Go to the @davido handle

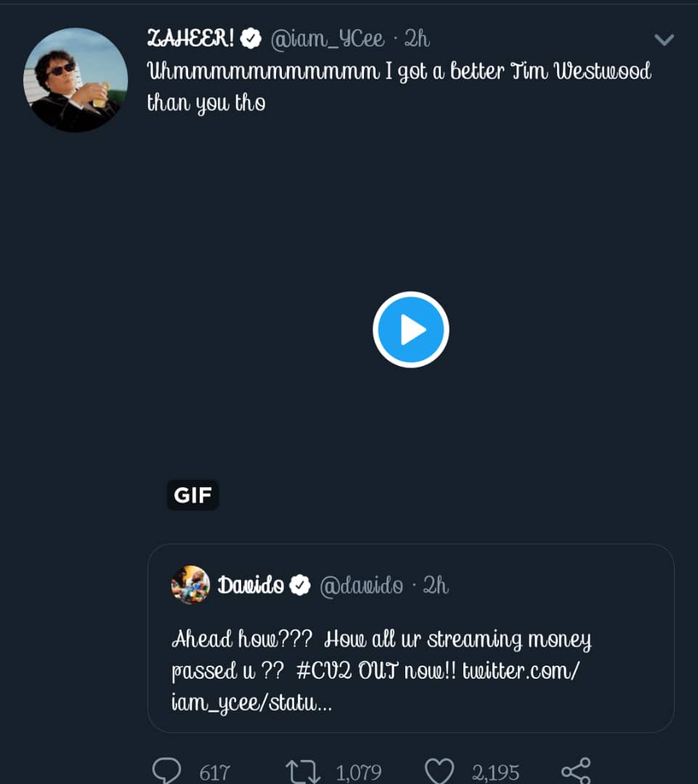click(361, 586)
